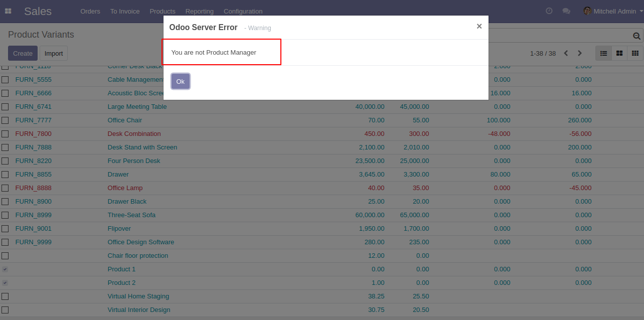
Task: Click the search input field
Action: pyautogui.click(x=559, y=36)
